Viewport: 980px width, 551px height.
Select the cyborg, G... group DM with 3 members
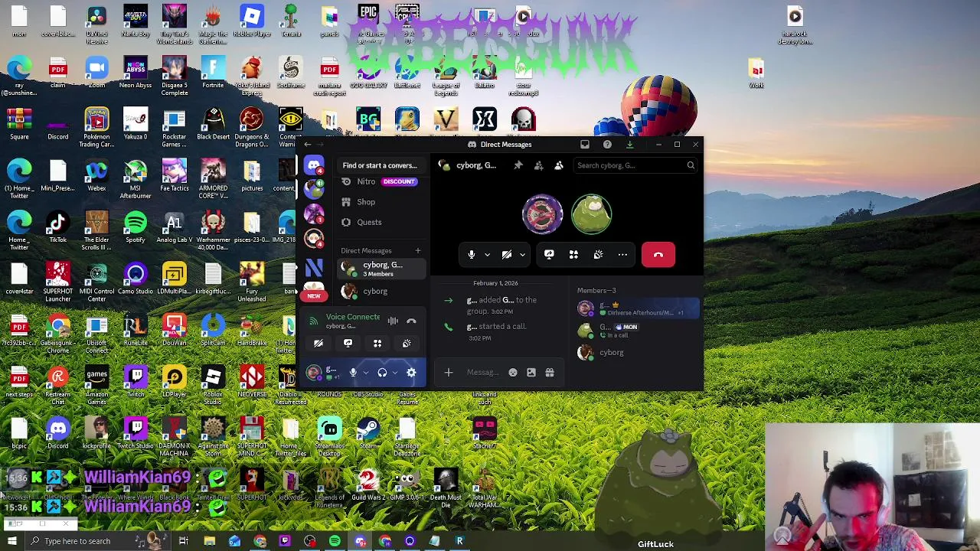tap(381, 268)
